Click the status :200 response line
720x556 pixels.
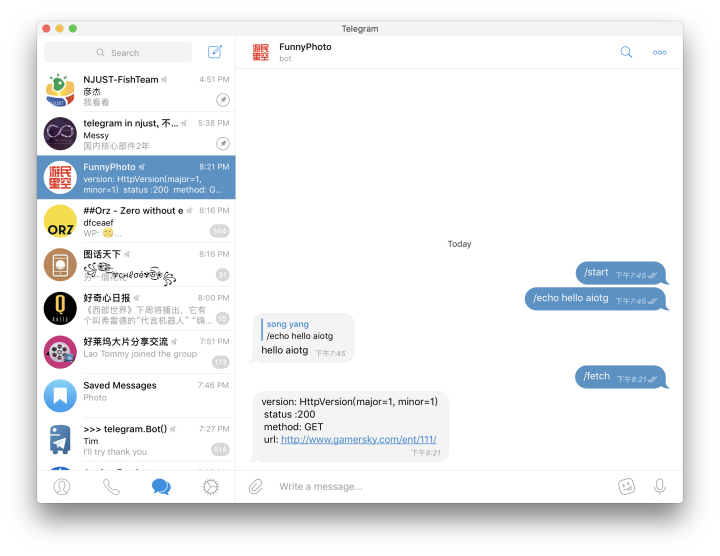coord(289,414)
